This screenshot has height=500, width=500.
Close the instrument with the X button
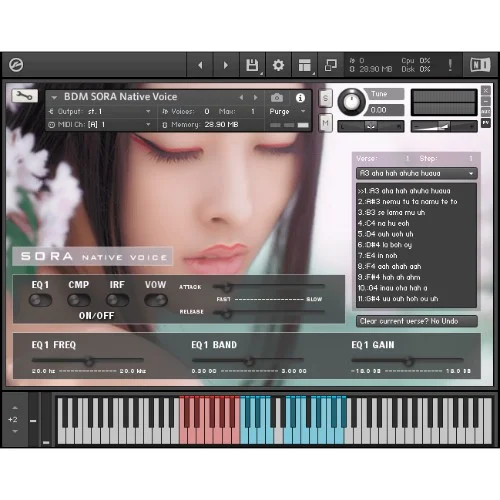[486, 90]
